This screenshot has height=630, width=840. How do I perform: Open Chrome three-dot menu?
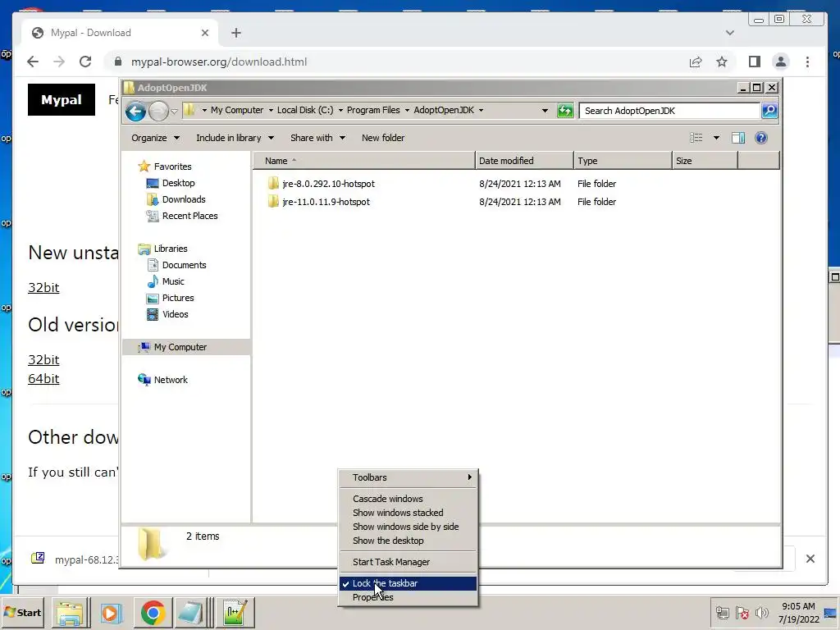tap(807, 62)
